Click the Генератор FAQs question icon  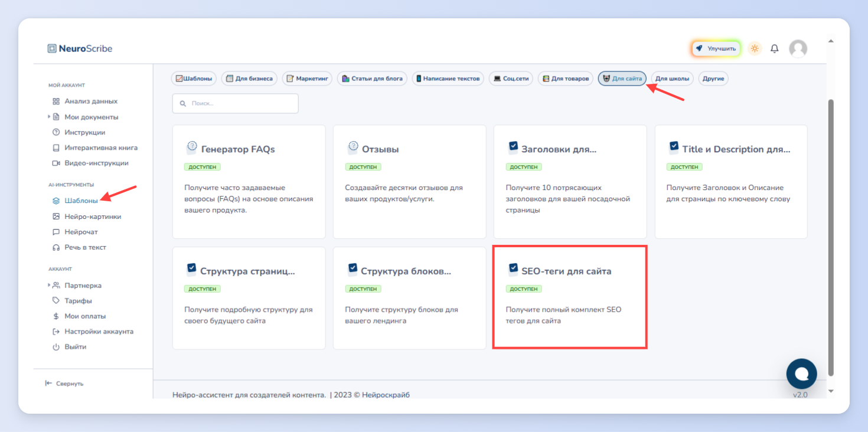click(x=191, y=148)
